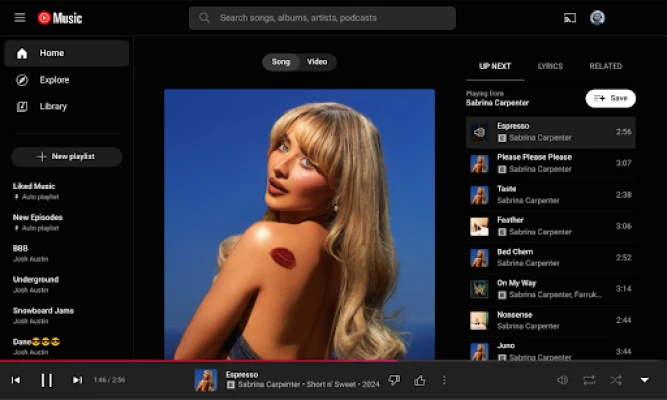Switch to the Lyrics tab

click(x=550, y=66)
